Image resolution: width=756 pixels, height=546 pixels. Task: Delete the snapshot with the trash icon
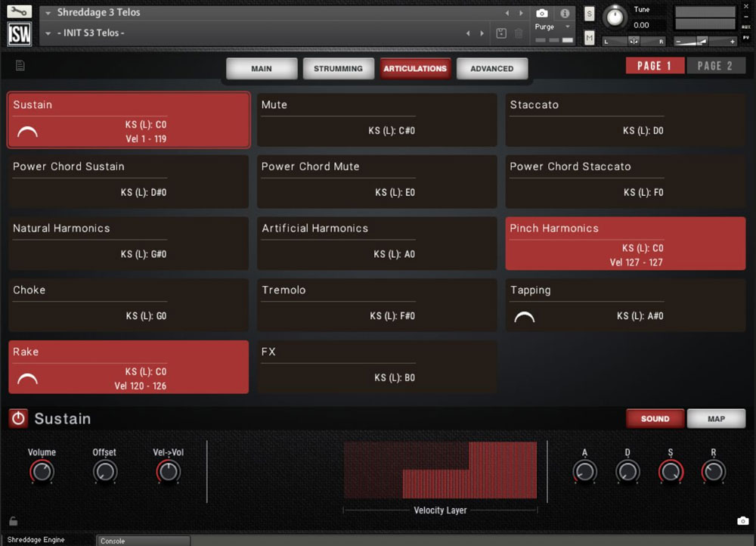tap(519, 33)
